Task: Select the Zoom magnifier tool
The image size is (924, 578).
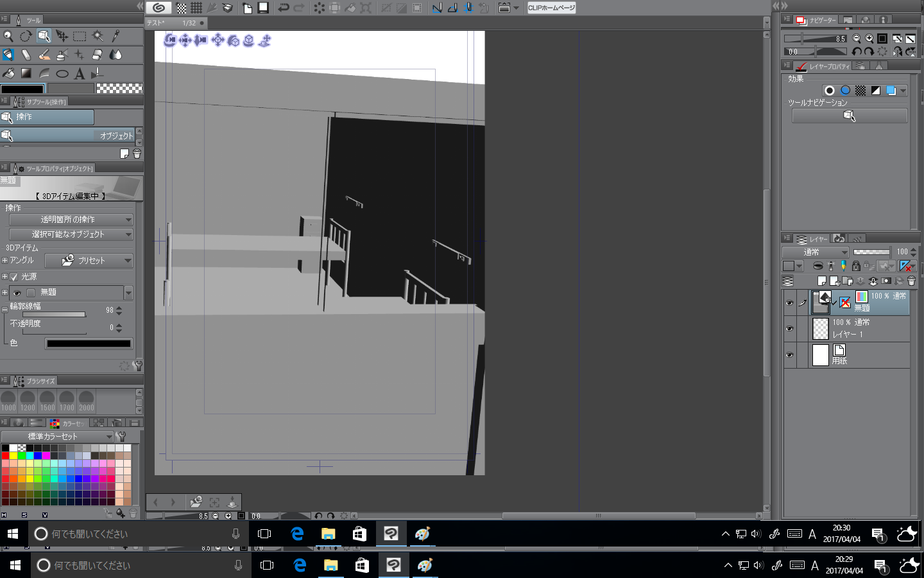Action: (8, 36)
